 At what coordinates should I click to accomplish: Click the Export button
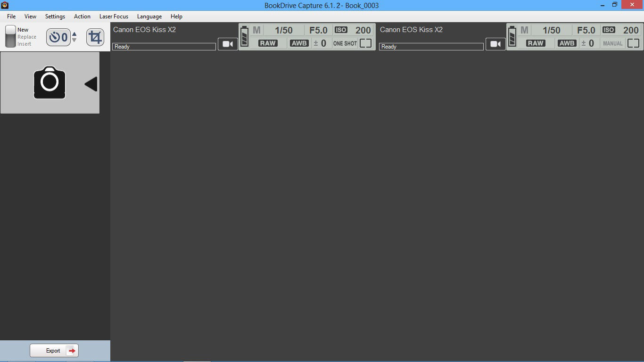(x=54, y=351)
